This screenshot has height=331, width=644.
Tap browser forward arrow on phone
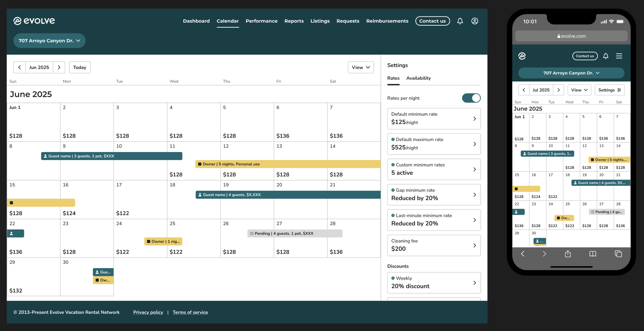coord(544,254)
